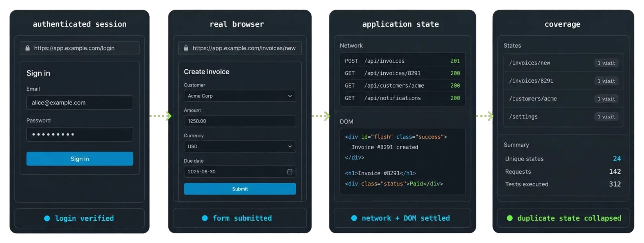
Task: Click the 'network + DOM settled' status text
Action: (x=406, y=218)
